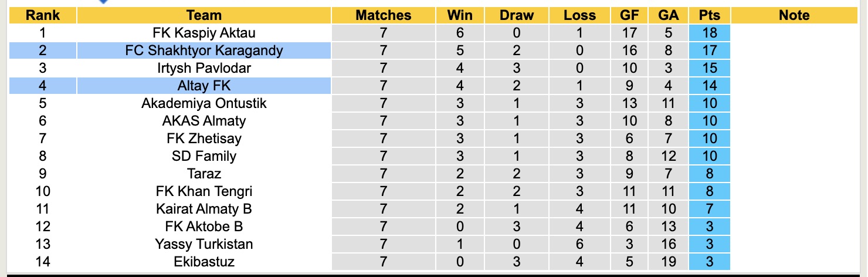Click the FK Zhetisay team name
This screenshot has height=277, width=868.
coord(204,138)
